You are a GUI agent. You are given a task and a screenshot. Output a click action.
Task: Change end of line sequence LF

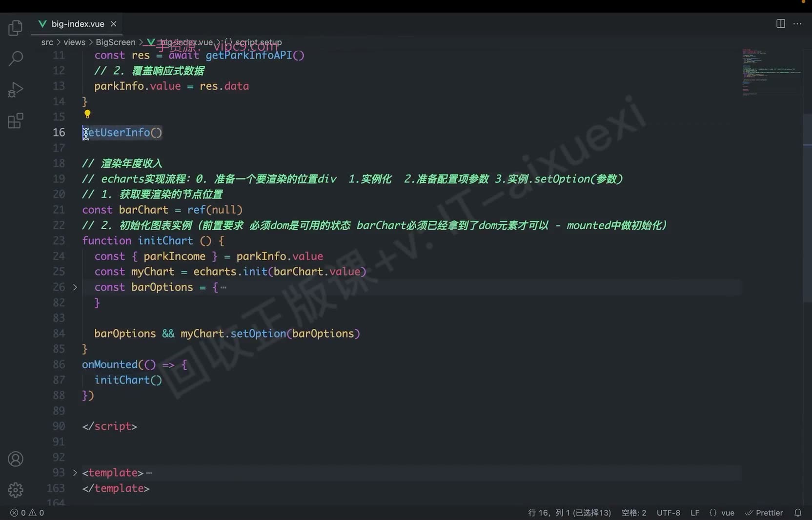coord(695,513)
